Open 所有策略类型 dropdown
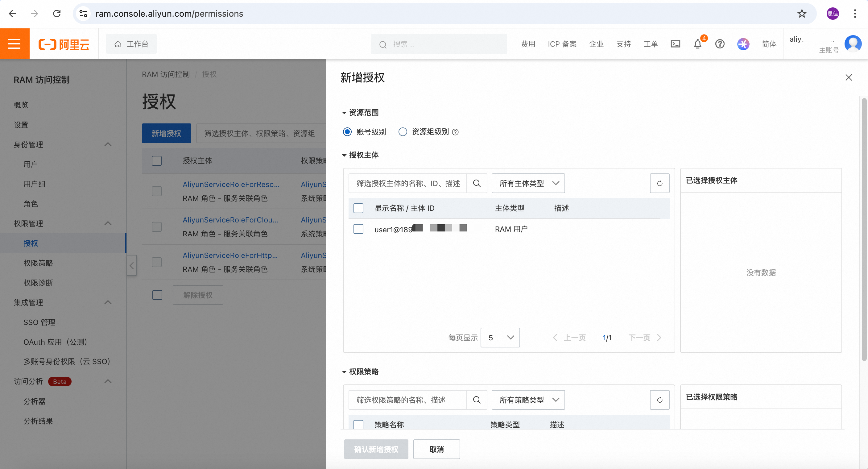 528,400
